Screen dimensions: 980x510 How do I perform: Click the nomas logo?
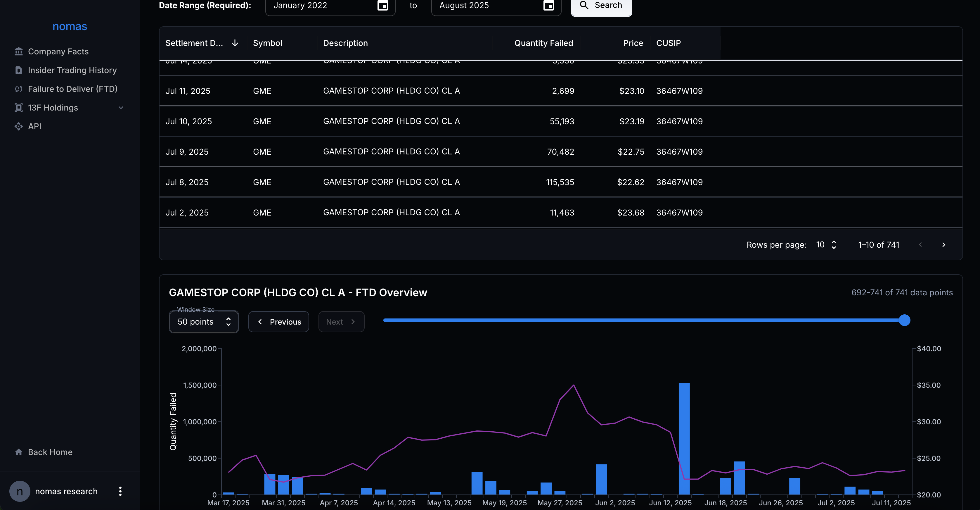click(x=70, y=26)
